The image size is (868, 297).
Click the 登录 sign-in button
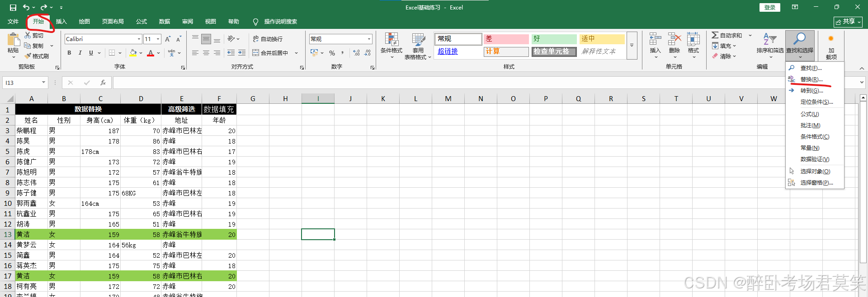click(769, 7)
